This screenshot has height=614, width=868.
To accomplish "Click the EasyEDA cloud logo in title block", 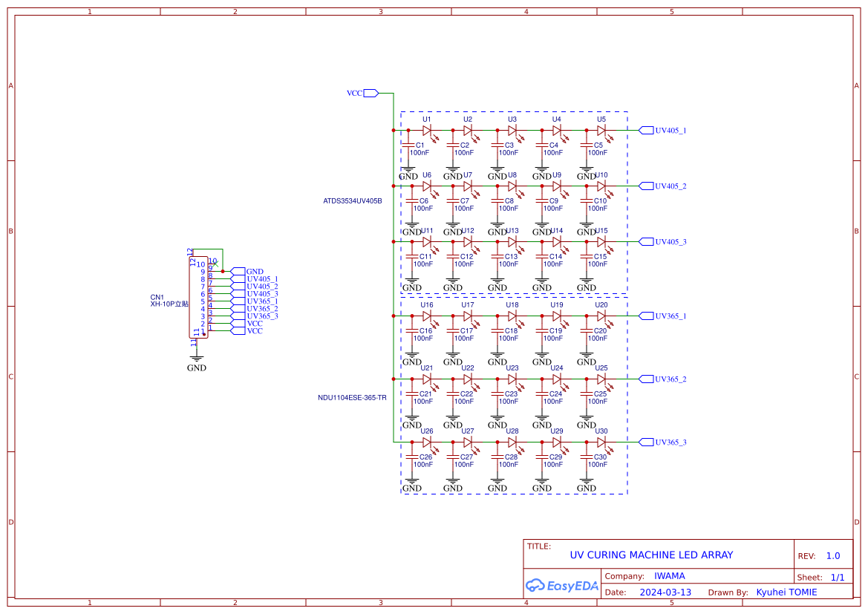I will pos(537,586).
